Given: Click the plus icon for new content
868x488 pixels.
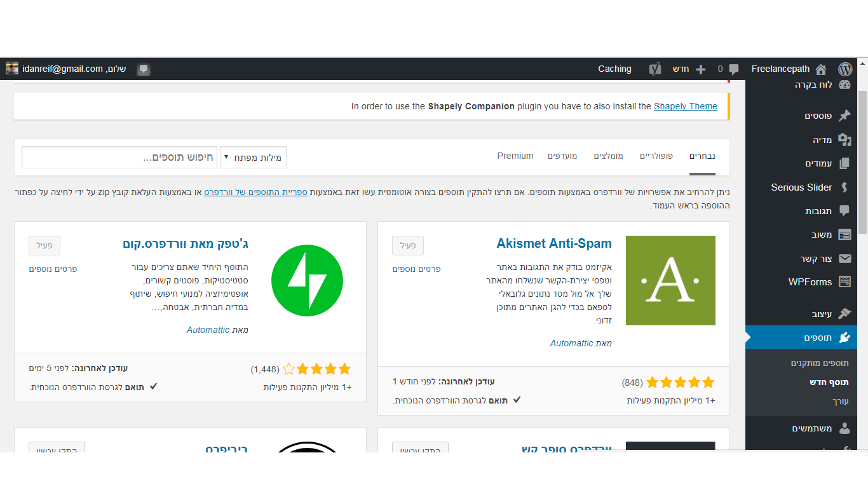Looking at the screenshot, I should [x=701, y=69].
